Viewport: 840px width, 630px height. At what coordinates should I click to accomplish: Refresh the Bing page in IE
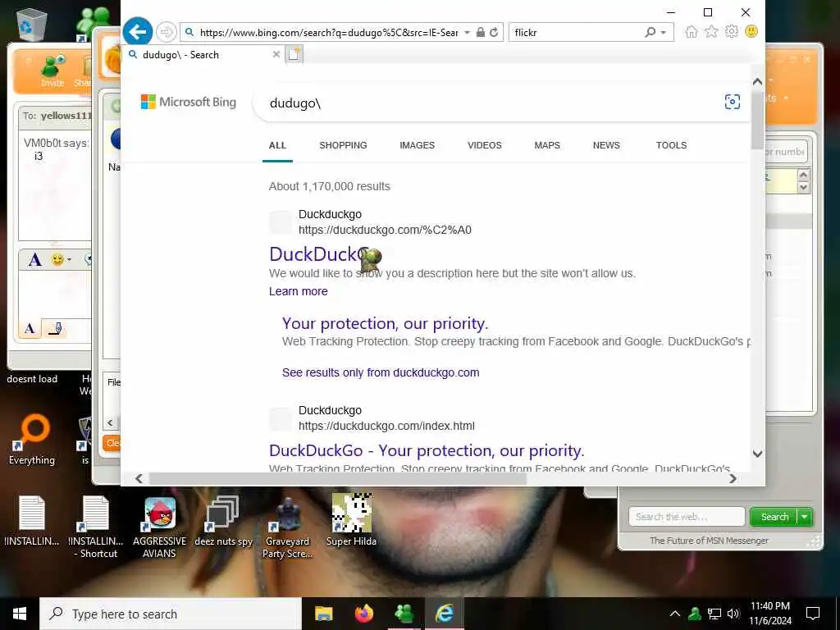pyautogui.click(x=494, y=32)
